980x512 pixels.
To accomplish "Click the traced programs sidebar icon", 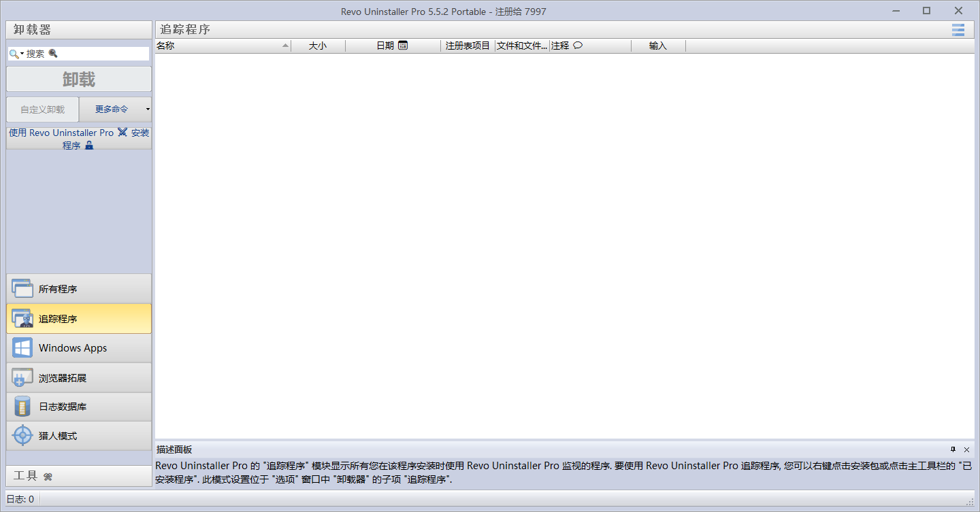I will (x=22, y=319).
